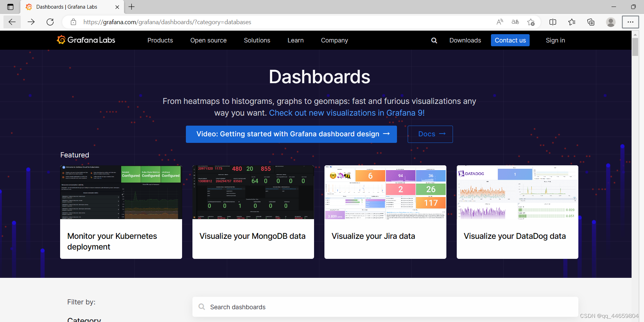
Task: Click the browser address bar URL
Action: [167, 22]
